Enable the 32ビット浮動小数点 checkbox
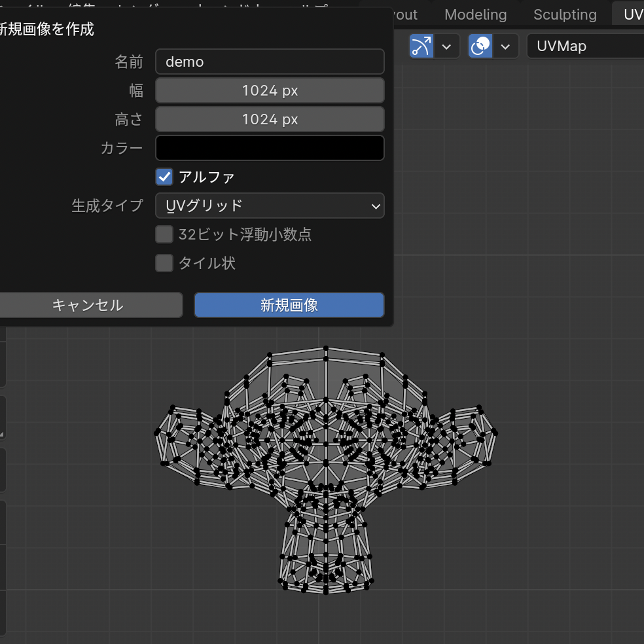Viewport: 644px width, 644px height. point(164,234)
